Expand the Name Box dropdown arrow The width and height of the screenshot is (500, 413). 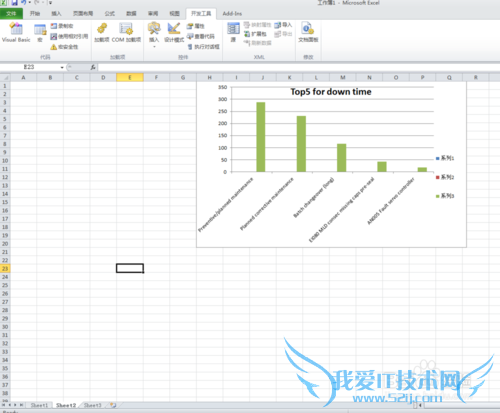62,67
